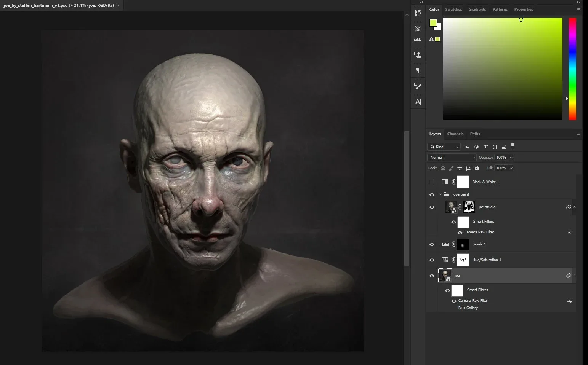Click the joe-studio layer mask thumbnail
Viewport: 588px width, 365px height.
pyautogui.click(x=469, y=207)
